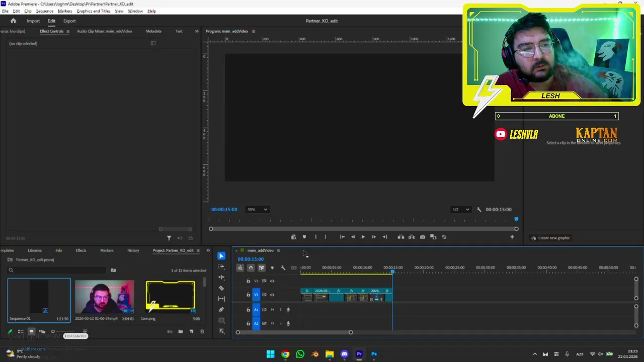The height and width of the screenshot is (362, 644).
Task: Click Lift button in Program Monitor
Action: tap(401, 237)
